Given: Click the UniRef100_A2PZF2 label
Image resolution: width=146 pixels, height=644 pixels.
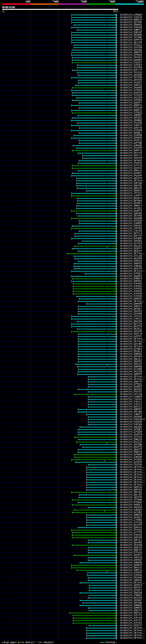Looking at the screenshot, I should point(131,337).
